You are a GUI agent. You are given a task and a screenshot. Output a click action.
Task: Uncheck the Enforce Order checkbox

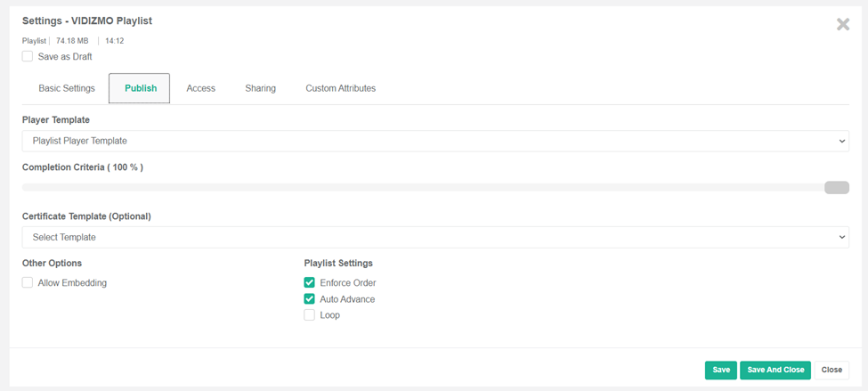[310, 282]
